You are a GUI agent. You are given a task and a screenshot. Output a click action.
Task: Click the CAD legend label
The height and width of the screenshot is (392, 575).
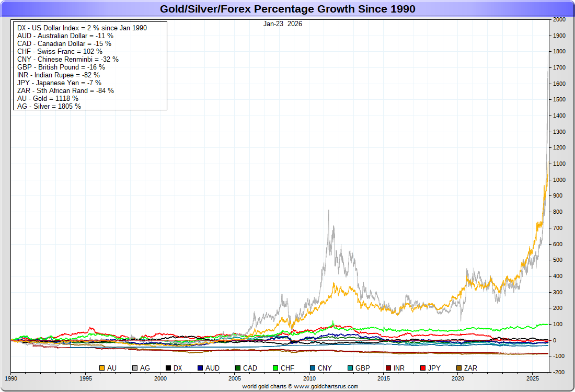(x=250, y=368)
